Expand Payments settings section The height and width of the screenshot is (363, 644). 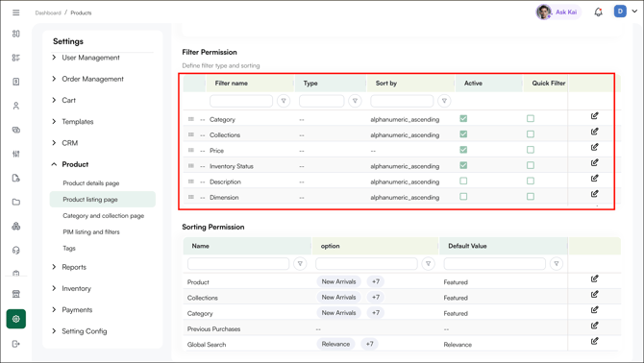54,309
